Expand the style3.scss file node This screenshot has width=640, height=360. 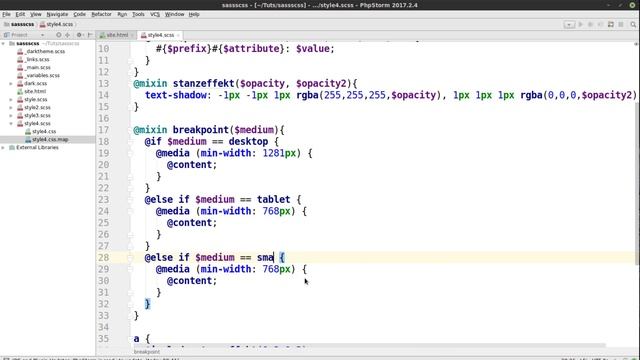pyautogui.click(x=11, y=116)
